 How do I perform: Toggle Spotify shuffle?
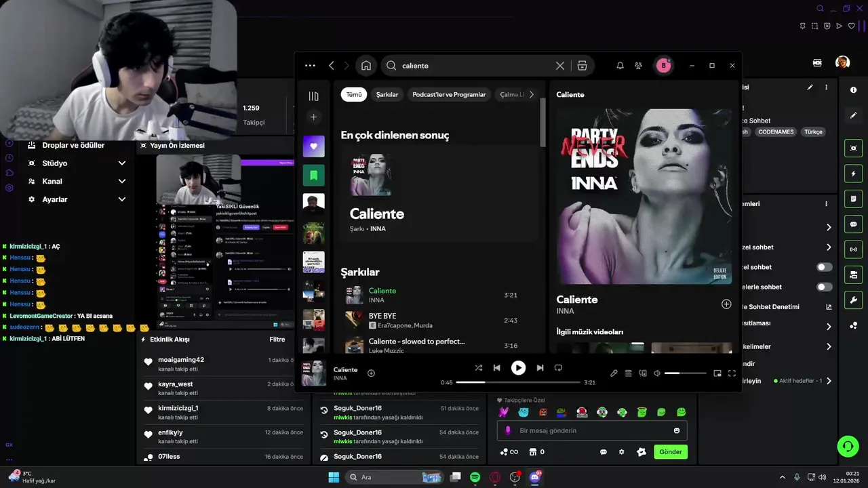click(x=478, y=367)
